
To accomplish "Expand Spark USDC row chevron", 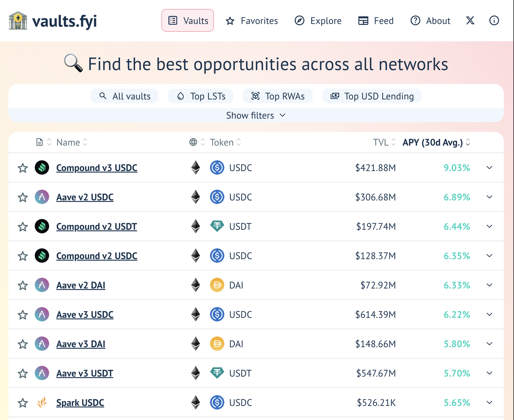I will click(489, 402).
